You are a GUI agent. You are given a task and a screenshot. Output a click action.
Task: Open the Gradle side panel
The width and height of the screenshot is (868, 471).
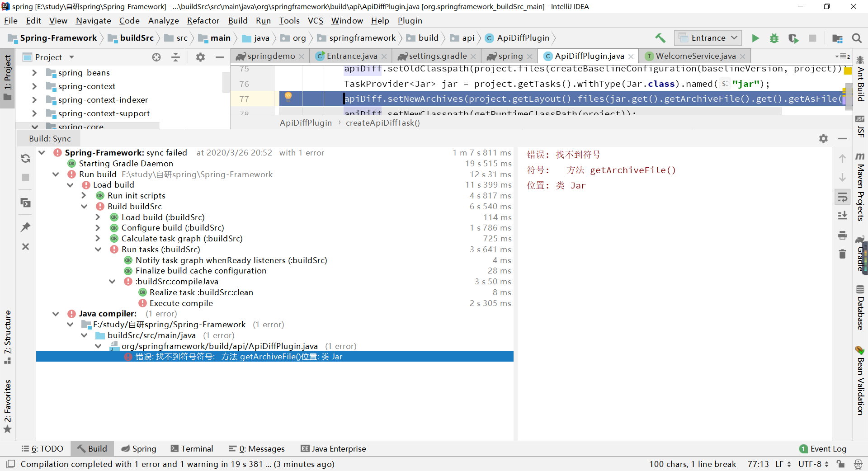[x=860, y=254]
